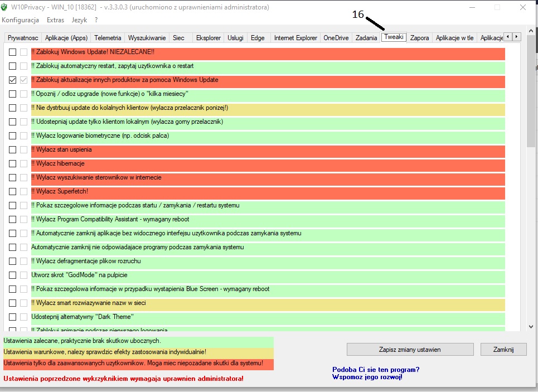Open 'Podoba Ci sie ten program?' link
This screenshot has width=538, height=392.
coord(376,370)
